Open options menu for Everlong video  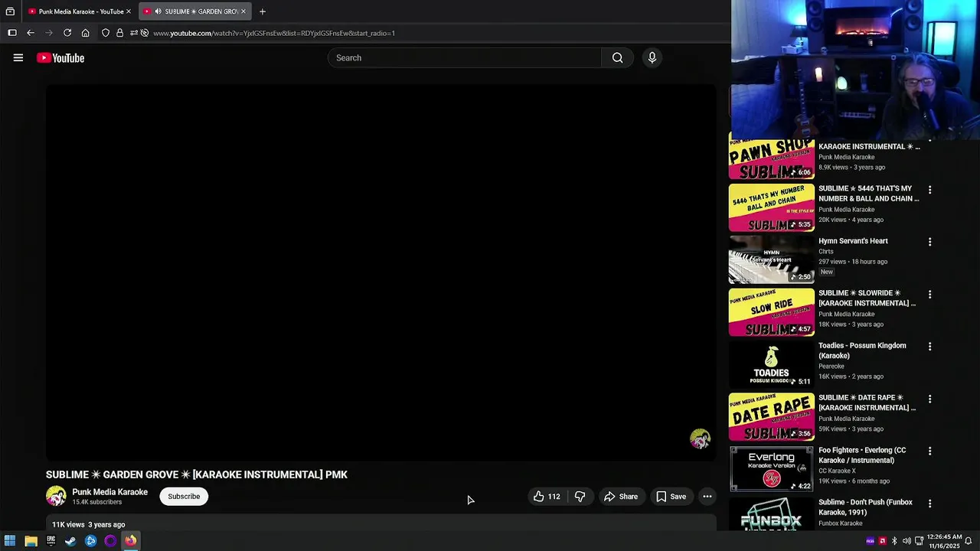pyautogui.click(x=930, y=452)
